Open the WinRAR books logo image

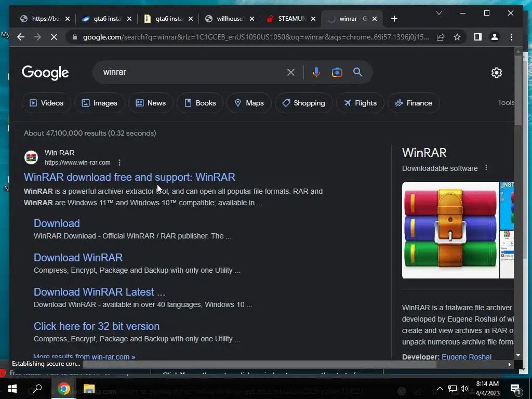click(x=450, y=230)
